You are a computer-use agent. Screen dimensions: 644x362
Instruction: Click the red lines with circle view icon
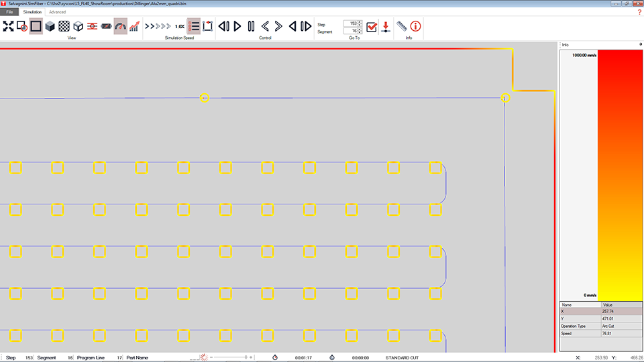[x=92, y=26]
